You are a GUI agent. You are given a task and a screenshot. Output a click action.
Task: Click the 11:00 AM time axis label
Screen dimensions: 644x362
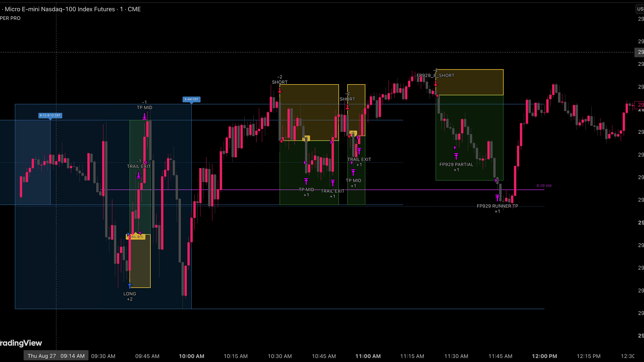click(x=368, y=356)
